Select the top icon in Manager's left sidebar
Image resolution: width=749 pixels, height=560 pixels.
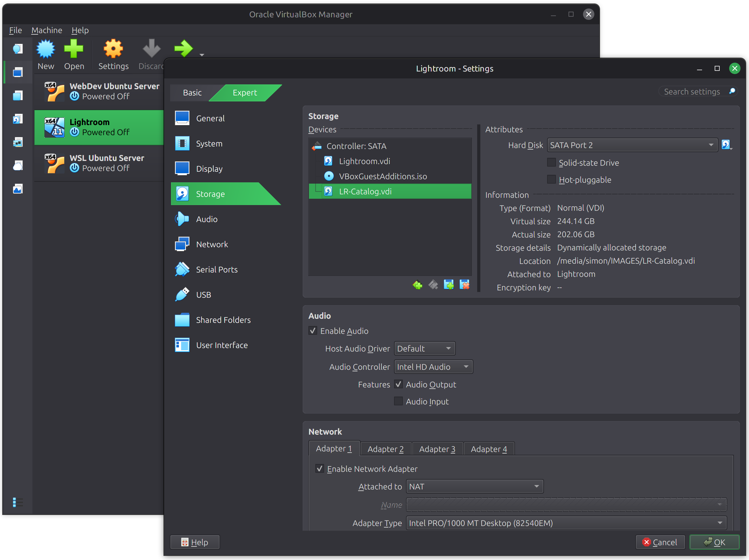pos(18,49)
